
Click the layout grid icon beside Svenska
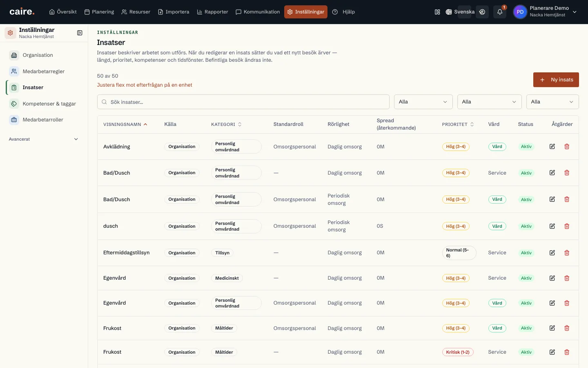click(437, 12)
